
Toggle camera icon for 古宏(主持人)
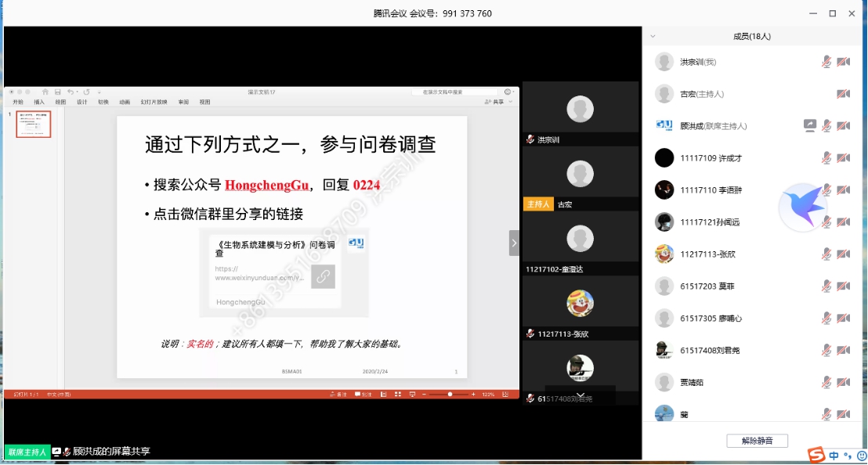coord(843,94)
